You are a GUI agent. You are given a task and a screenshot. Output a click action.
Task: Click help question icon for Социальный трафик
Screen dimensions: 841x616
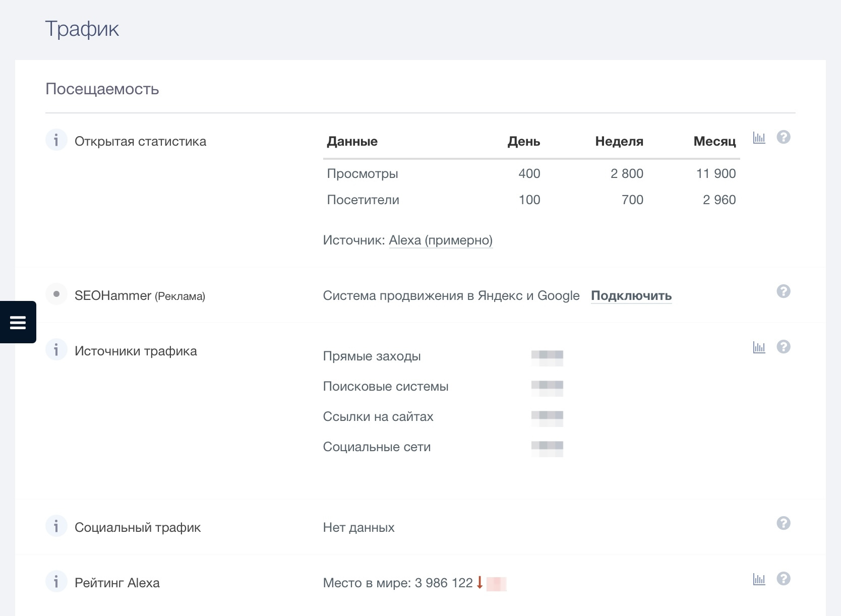pyautogui.click(x=784, y=523)
